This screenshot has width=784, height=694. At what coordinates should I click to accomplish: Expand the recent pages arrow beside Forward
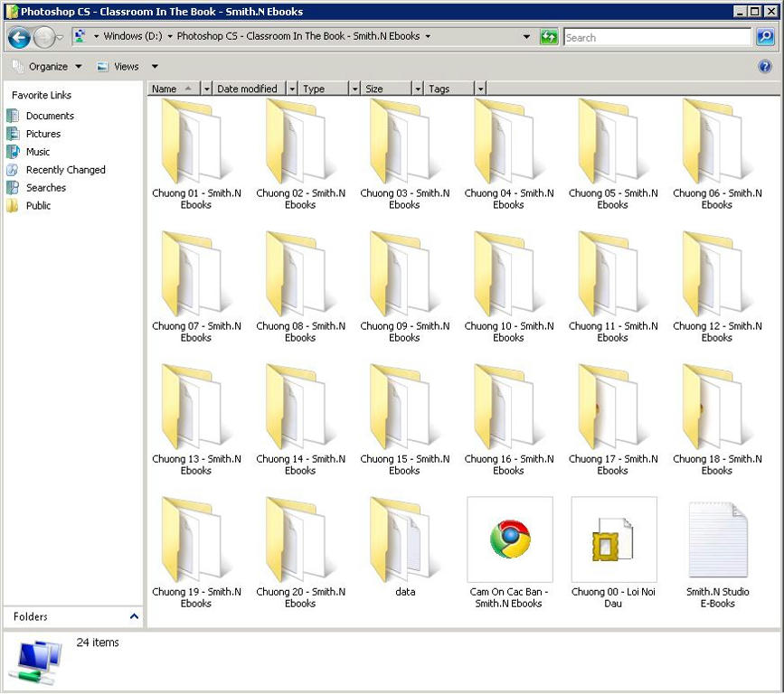point(60,37)
